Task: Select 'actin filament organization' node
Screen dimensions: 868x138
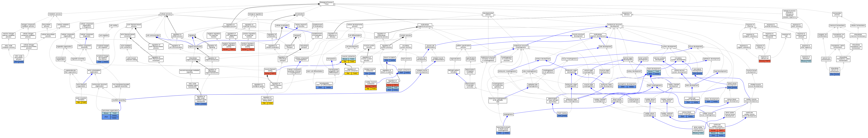Action: coord(81,85)
